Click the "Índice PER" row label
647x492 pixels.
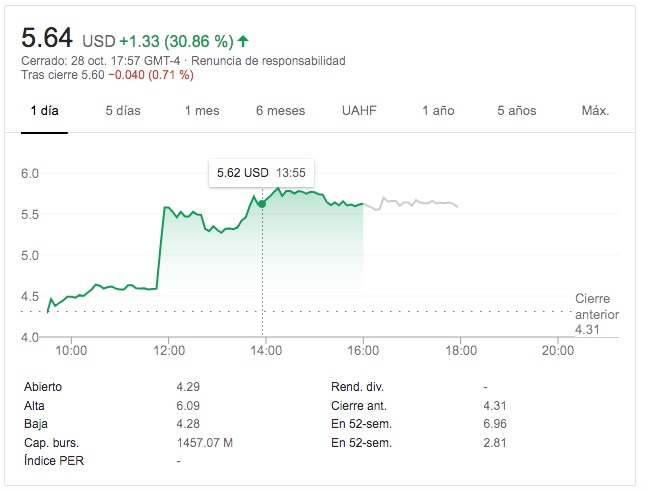(49, 461)
